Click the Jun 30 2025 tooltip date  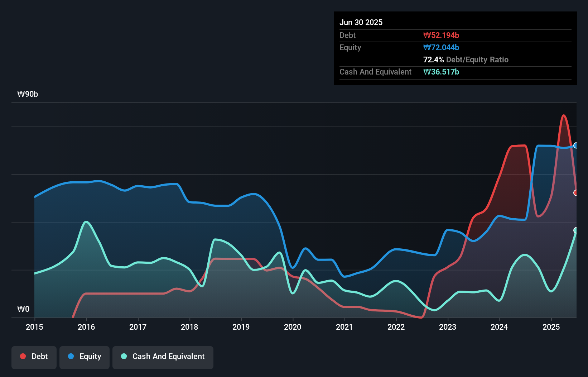point(361,23)
